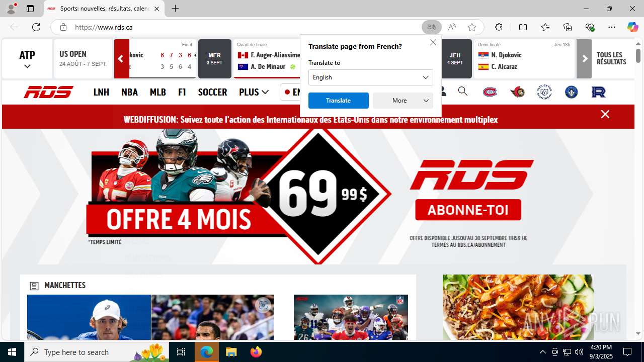
Task: Click the blue Translate button
Action: click(339, 101)
